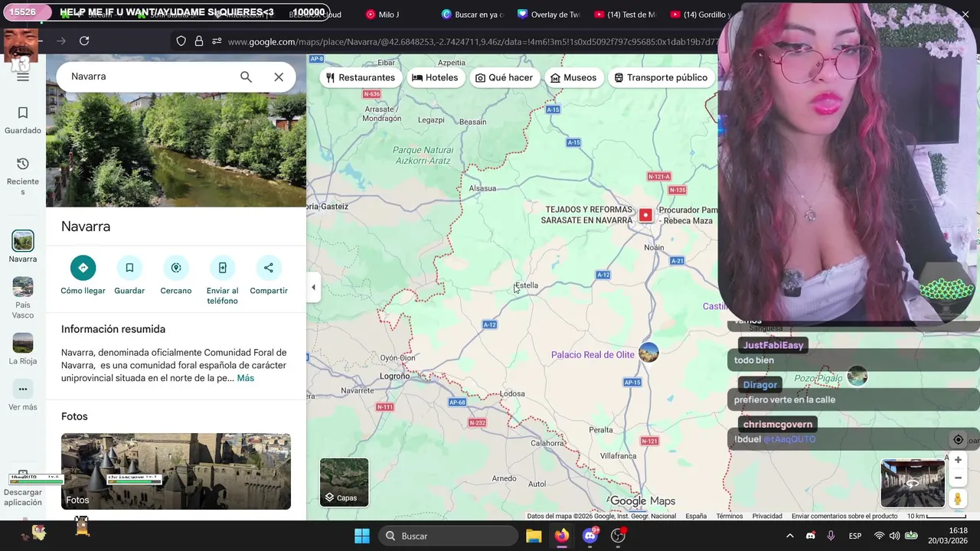The height and width of the screenshot is (551, 980).
Task: Click the address bar padlock icon
Action: point(199,41)
